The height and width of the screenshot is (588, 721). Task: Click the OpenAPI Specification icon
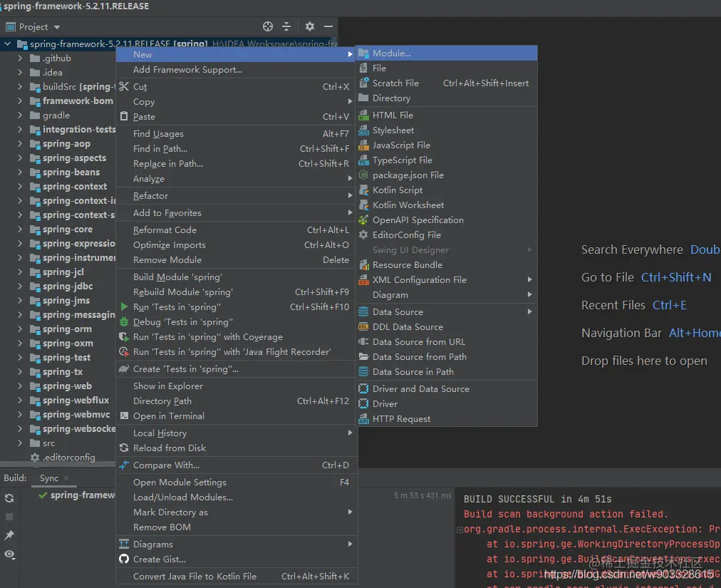coord(364,220)
